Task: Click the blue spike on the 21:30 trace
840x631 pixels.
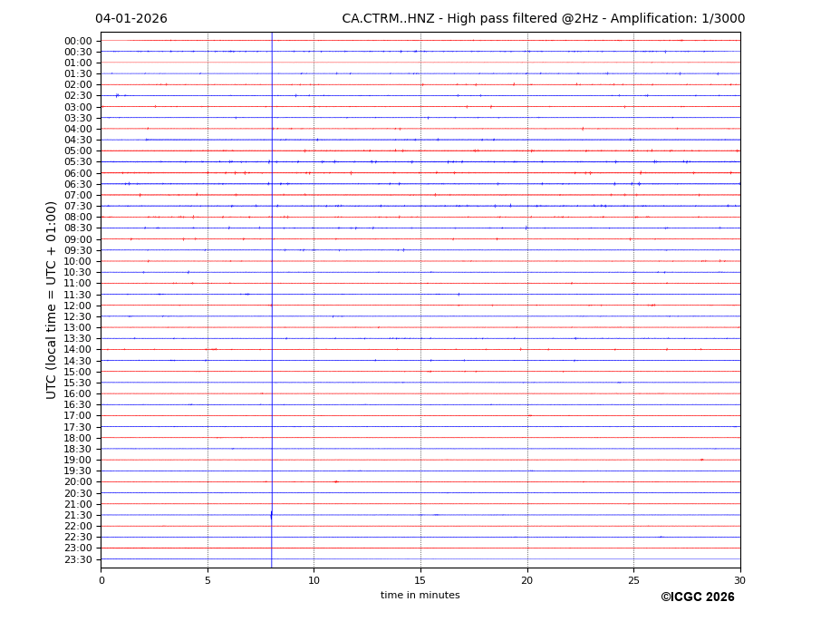Action: 271,515
